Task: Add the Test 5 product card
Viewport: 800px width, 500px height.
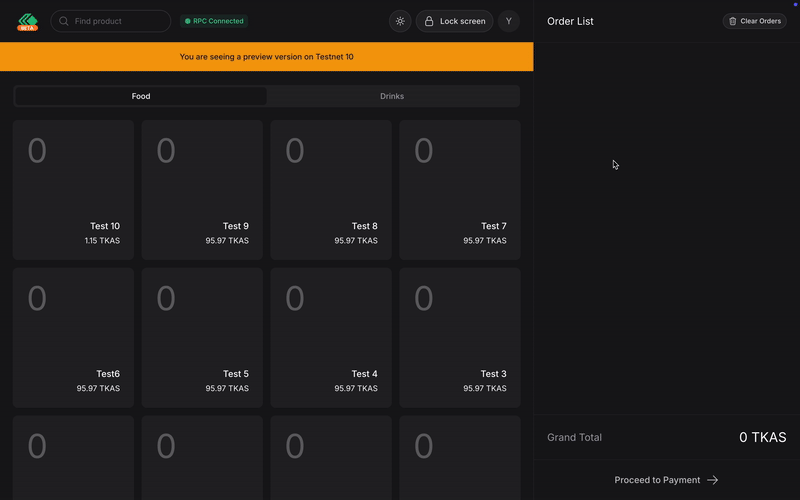Action: [x=202, y=338]
